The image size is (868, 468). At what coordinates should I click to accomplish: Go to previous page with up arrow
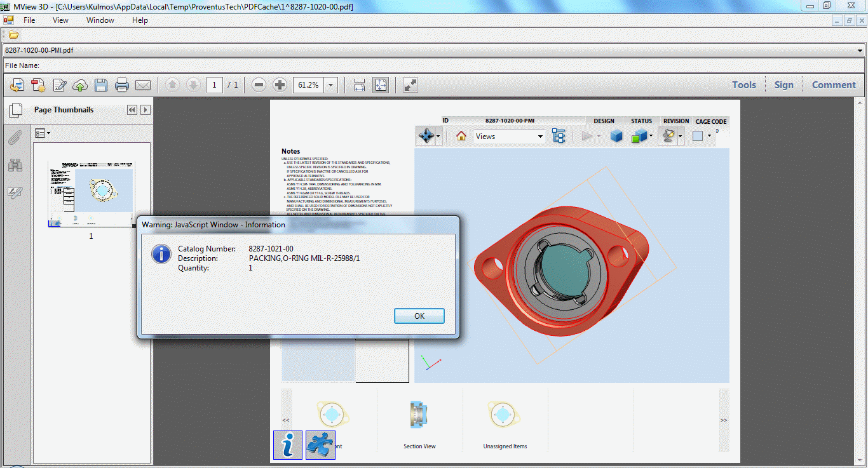[172, 85]
